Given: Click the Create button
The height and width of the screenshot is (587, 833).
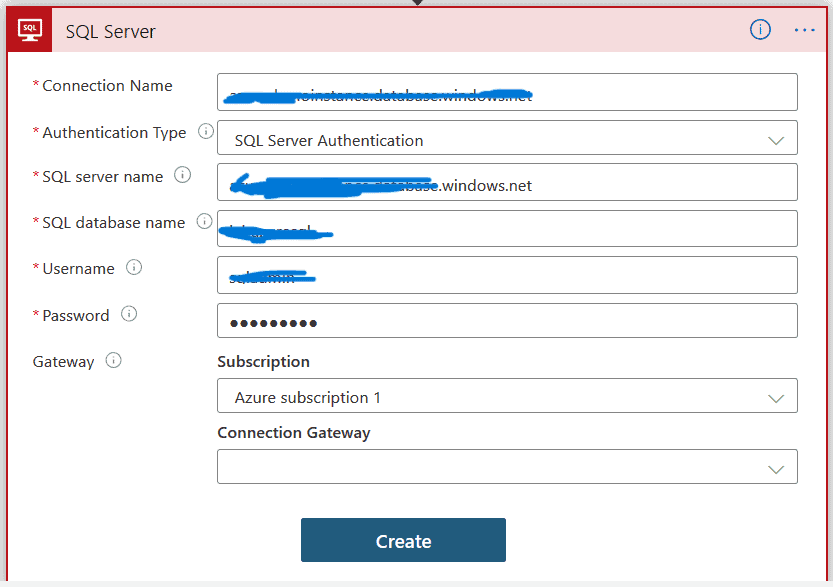Looking at the screenshot, I should tap(403, 540).
